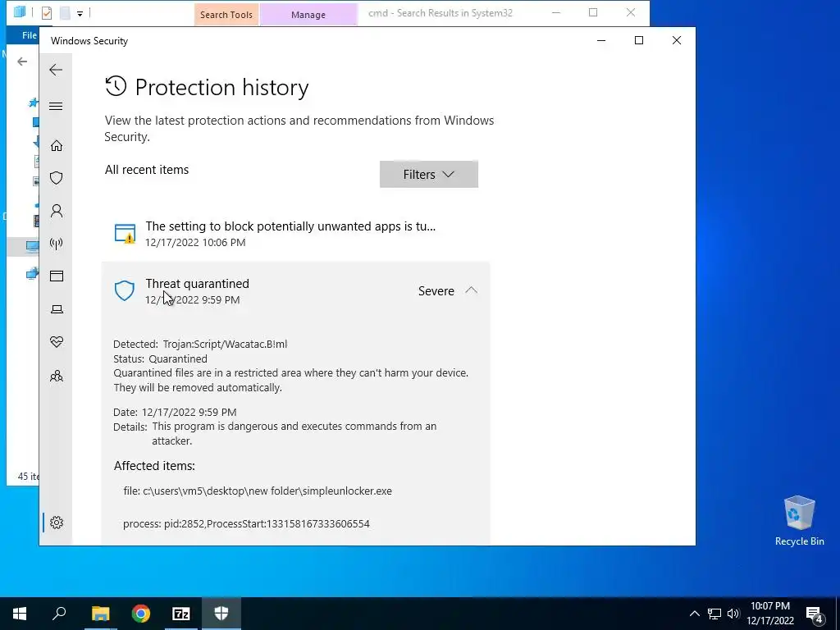
Task: Open 7-Zip from the taskbar
Action: [181, 614]
